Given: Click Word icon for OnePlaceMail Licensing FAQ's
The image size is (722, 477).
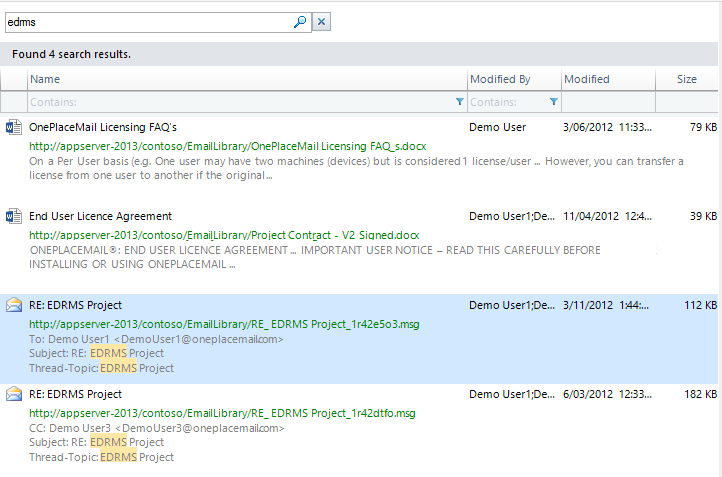Looking at the screenshot, I should tap(14, 128).
